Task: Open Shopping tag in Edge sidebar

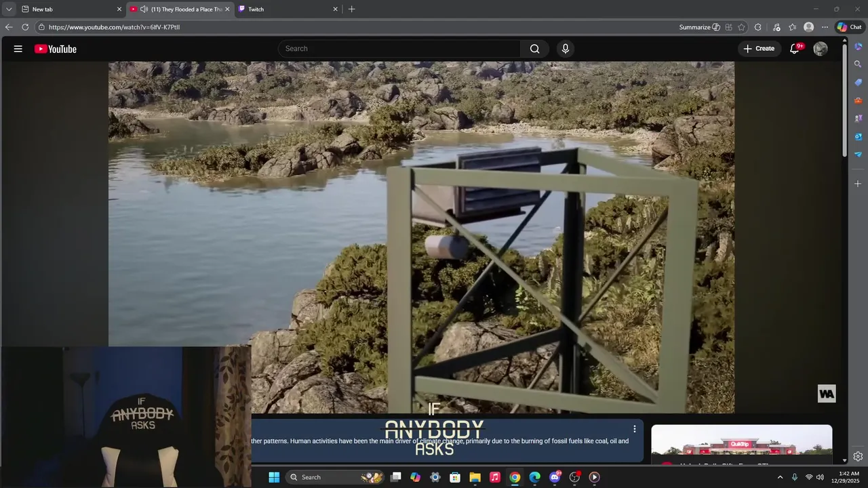Action: coord(858,82)
